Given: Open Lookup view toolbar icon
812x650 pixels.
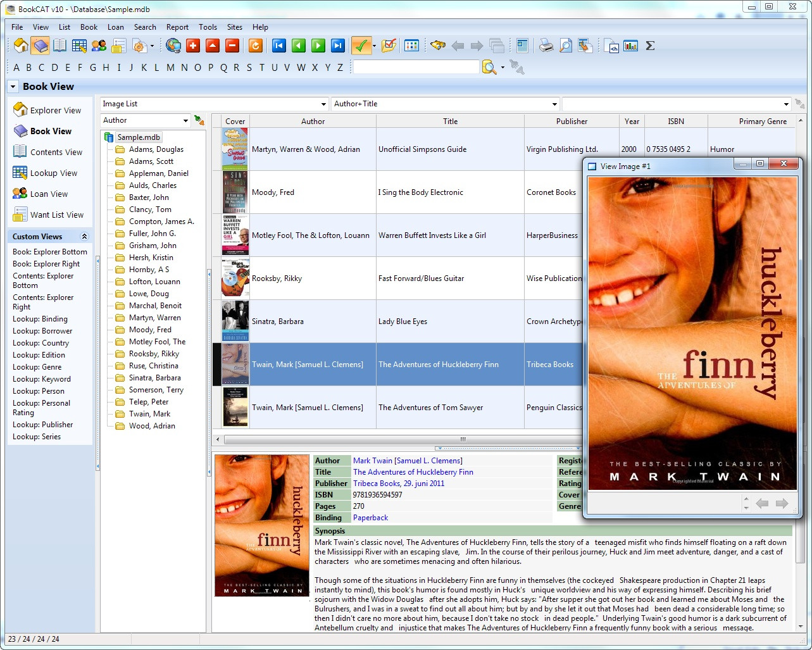Looking at the screenshot, I should (x=79, y=46).
